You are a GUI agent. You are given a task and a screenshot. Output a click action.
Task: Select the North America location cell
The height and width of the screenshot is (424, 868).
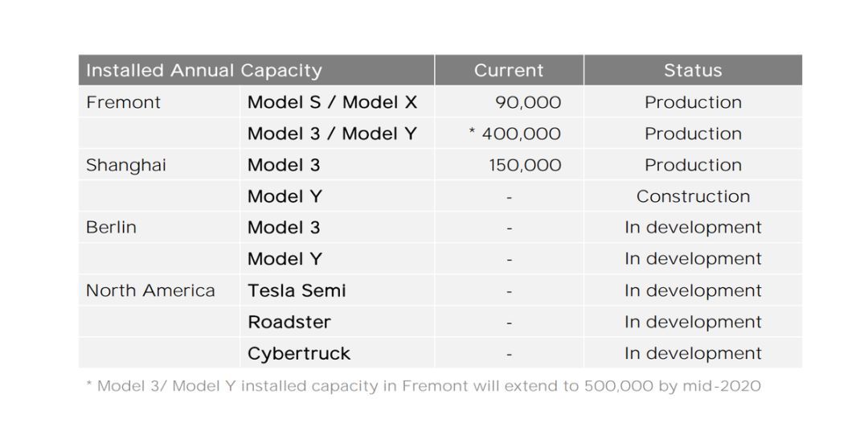coord(150,290)
